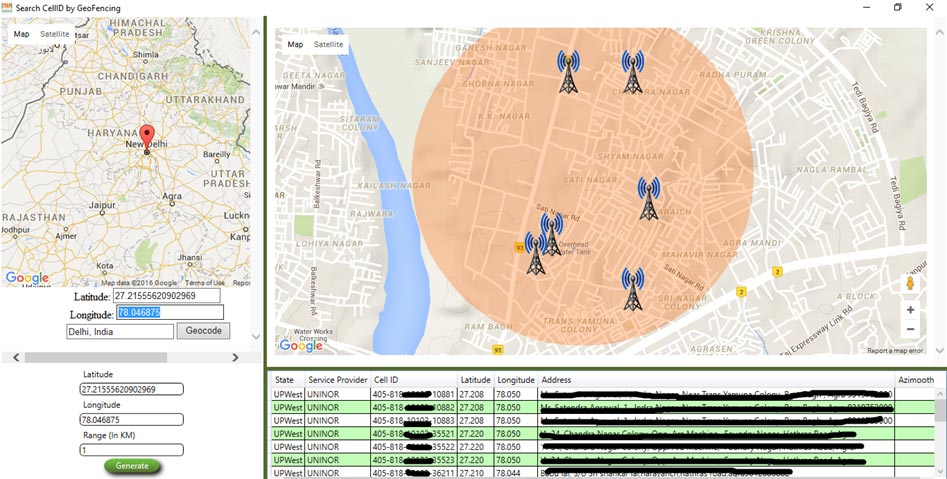Click Google logo on the large map
Screen dimensions: 947x479
pos(301,346)
